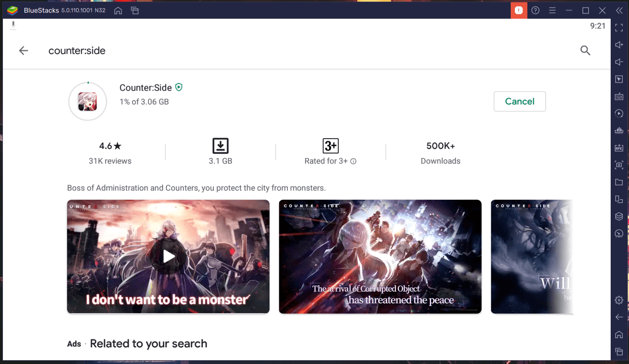Image resolution: width=629 pixels, height=364 pixels.
Task: Click the rotate screen icon
Action: click(619, 199)
